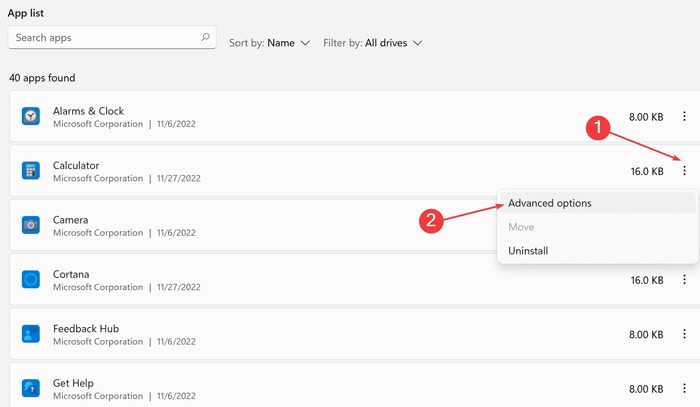Open three-dot menu for Alarms & Clock

(x=684, y=117)
